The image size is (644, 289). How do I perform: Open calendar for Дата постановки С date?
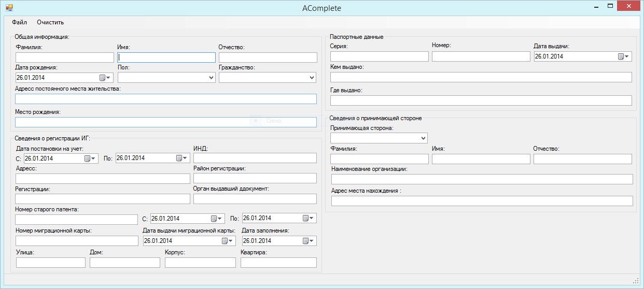pyautogui.click(x=90, y=158)
